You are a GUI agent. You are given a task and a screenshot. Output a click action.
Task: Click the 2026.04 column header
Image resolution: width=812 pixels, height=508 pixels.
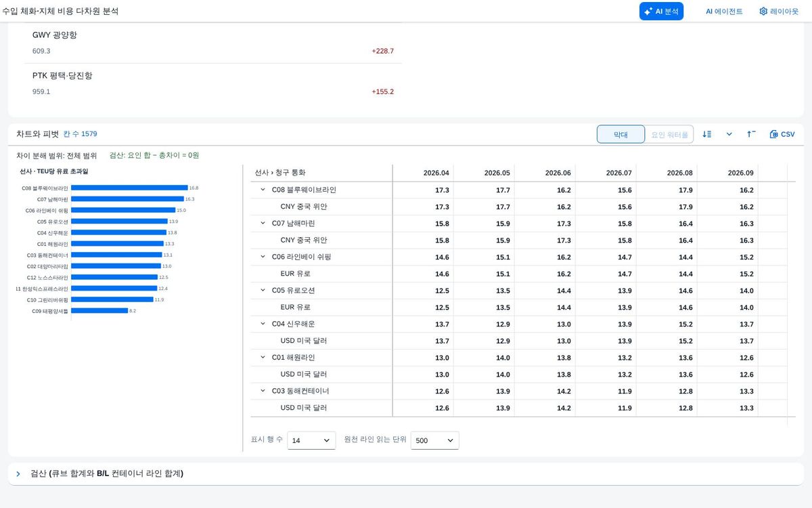(423, 173)
